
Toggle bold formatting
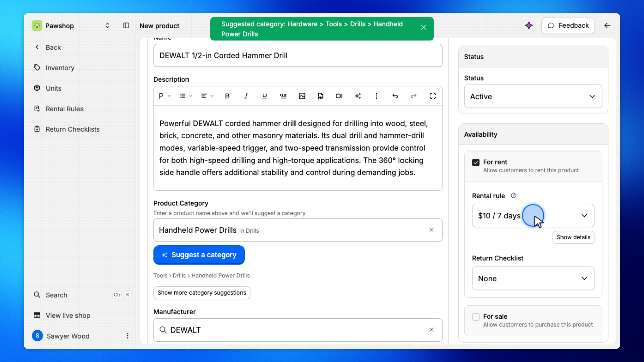(227, 96)
